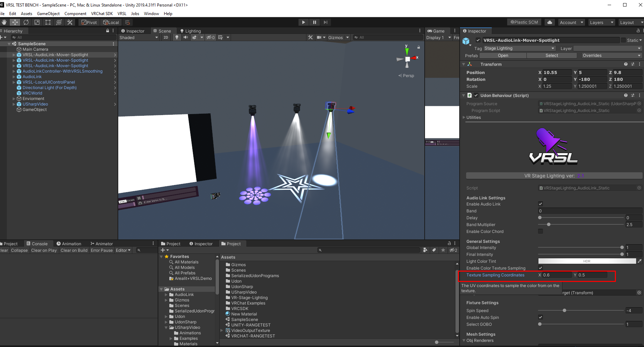This screenshot has width=644, height=347.
Task: Switch to the Console tab
Action: [37, 244]
